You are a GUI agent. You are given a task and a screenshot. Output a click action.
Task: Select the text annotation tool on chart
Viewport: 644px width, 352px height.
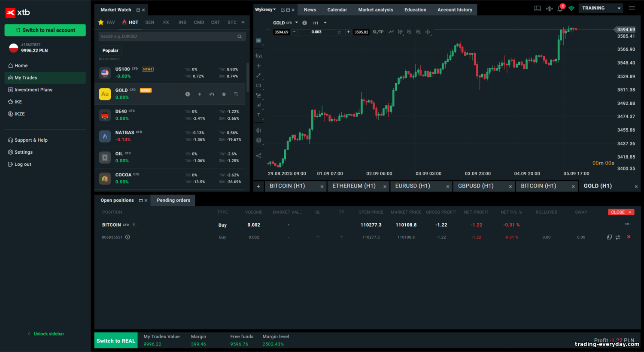(258, 115)
